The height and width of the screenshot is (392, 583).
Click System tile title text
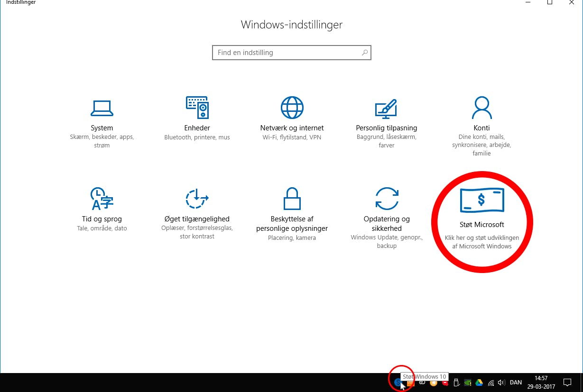click(102, 128)
